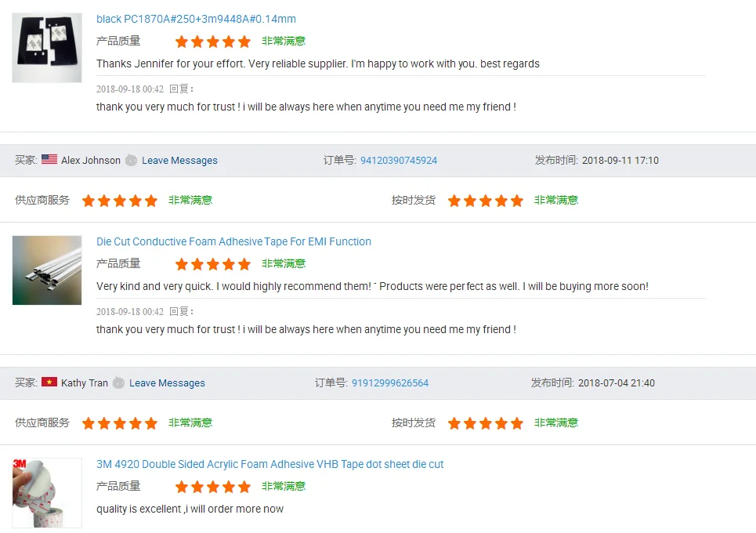Image resolution: width=756 pixels, height=533 pixels.
Task: Click the first product quality star for black PC1870A
Action: (x=182, y=42)
